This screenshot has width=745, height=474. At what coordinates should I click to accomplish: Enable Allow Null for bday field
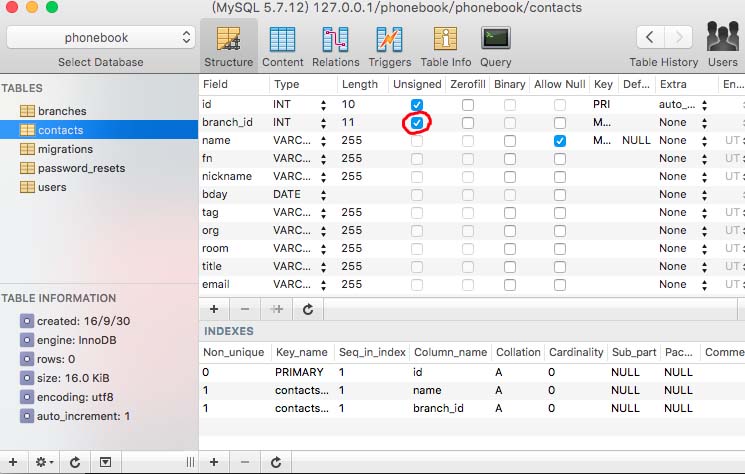[560, 195]
